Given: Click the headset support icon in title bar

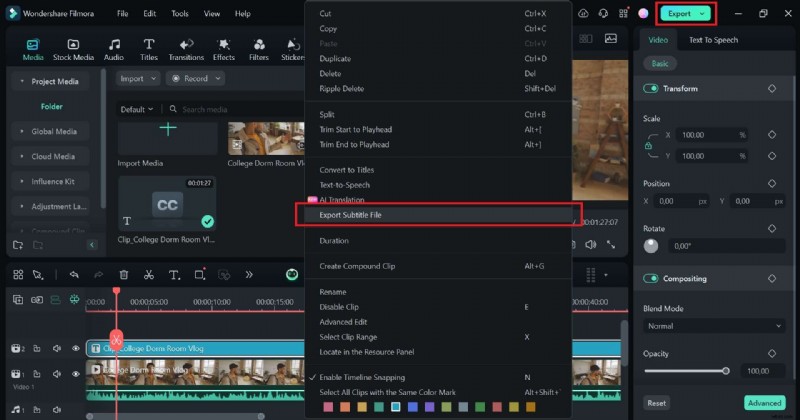Looking at the screenshot, I should (603, 14).
